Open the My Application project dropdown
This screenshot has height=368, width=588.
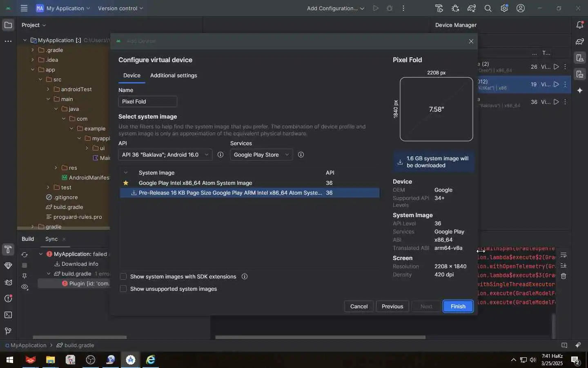tap(63, 8)
